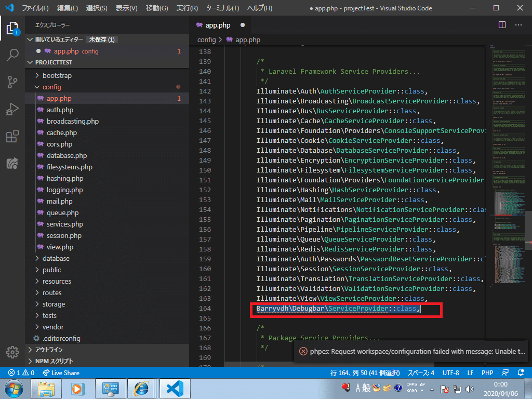Open the Source Control view icon

(12, 82)
